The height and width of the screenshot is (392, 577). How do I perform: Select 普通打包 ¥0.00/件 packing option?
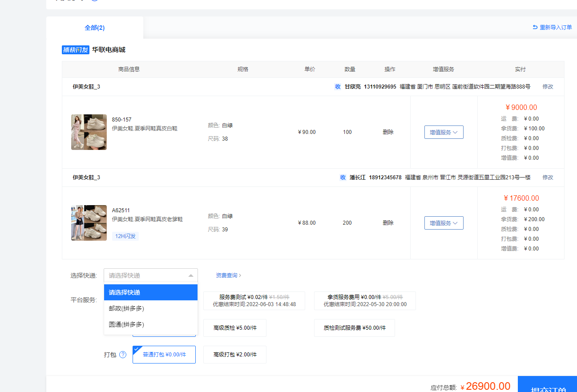[164, 355]
